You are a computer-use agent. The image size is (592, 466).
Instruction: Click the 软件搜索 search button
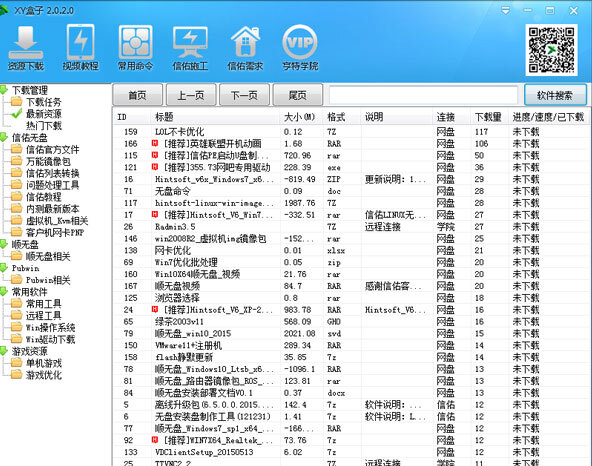555,95
